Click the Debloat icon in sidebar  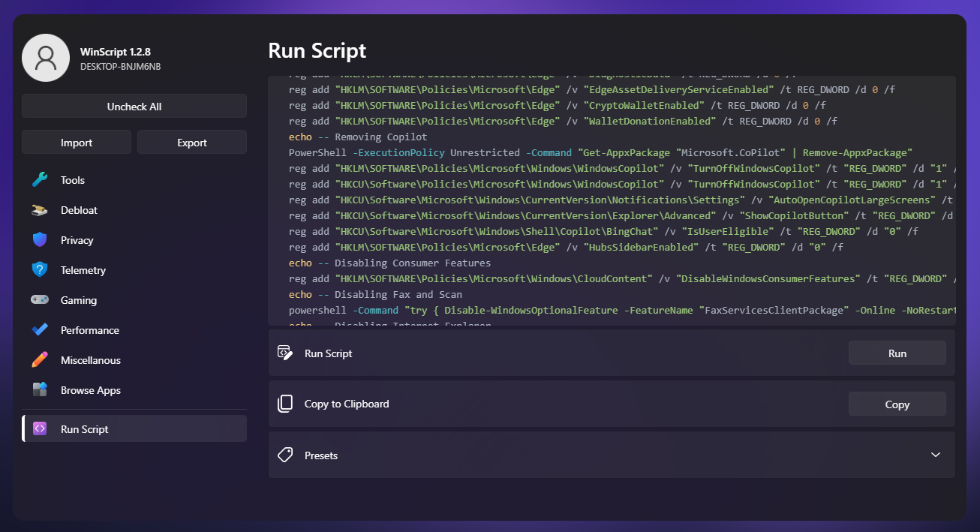pos(40,210)
